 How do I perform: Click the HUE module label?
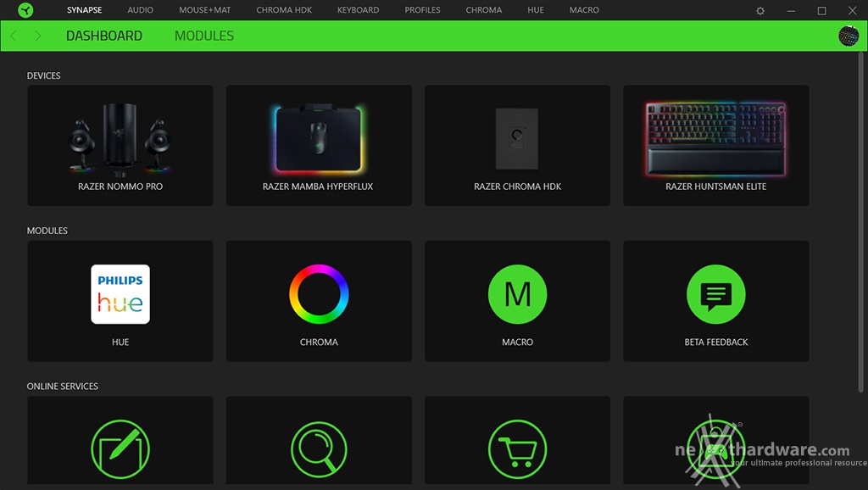coord(120,342)
